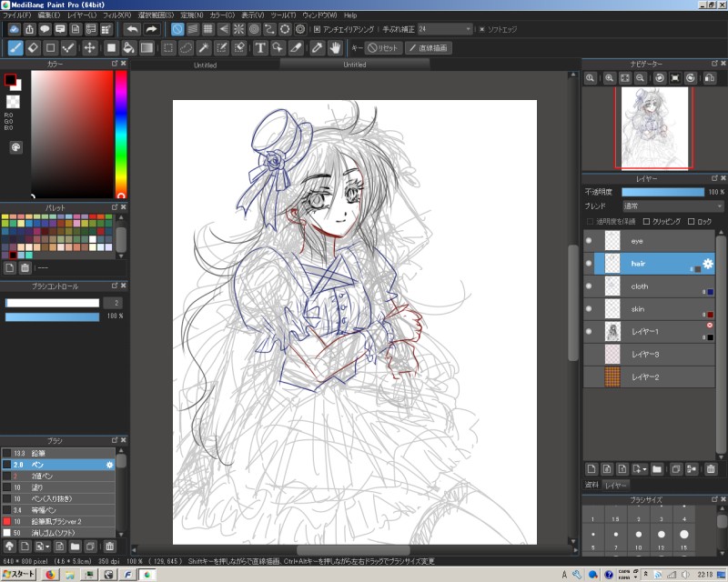
Task: Delete layer with the Layer panel trash icon
Action: (x=711, y=469)
